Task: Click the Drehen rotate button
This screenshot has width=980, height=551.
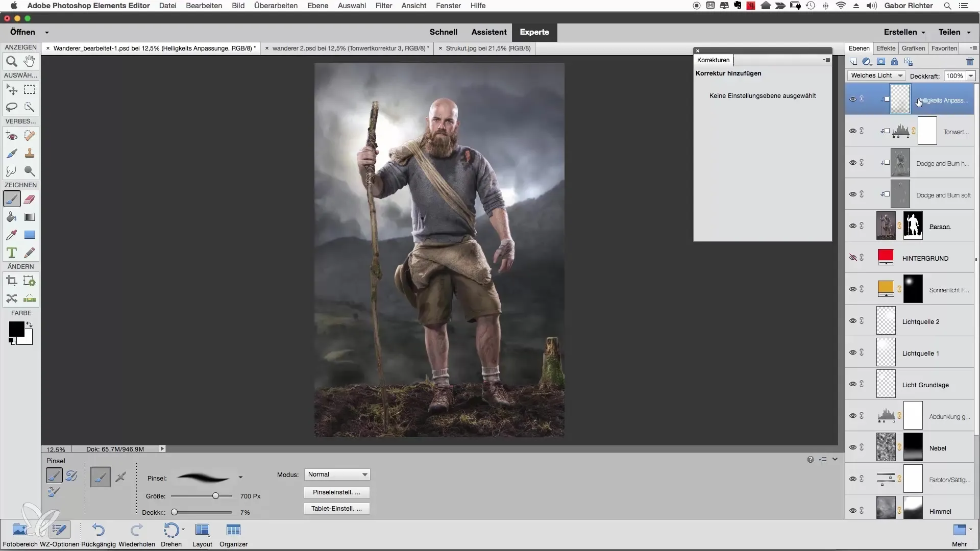Action: 171,535
